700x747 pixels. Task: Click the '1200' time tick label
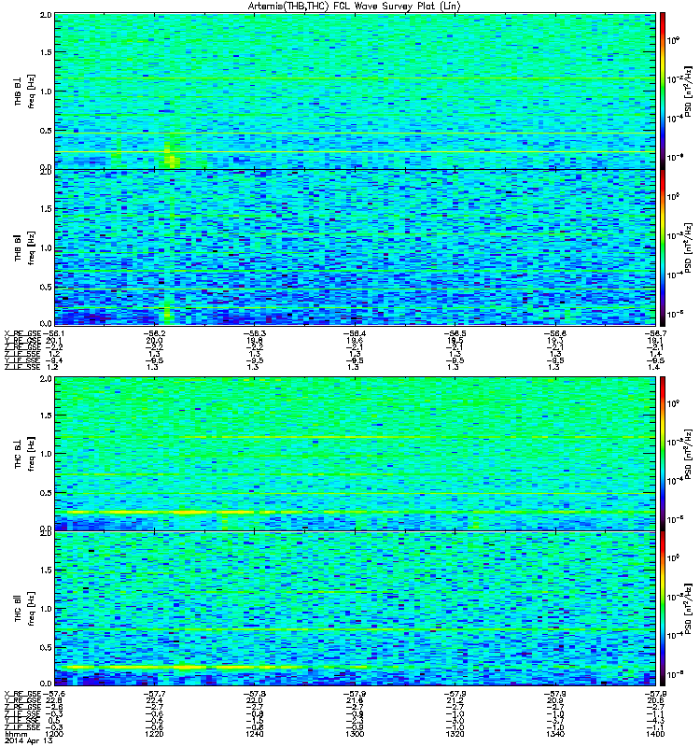point(54,734)
